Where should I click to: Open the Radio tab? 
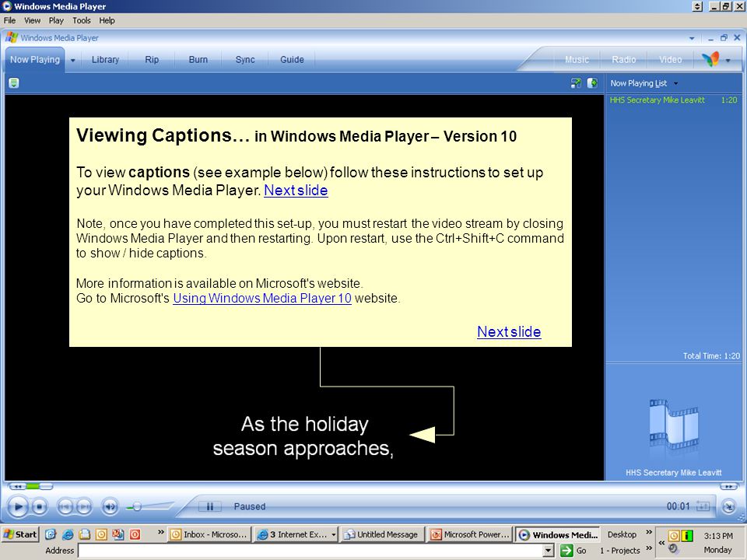623,60
